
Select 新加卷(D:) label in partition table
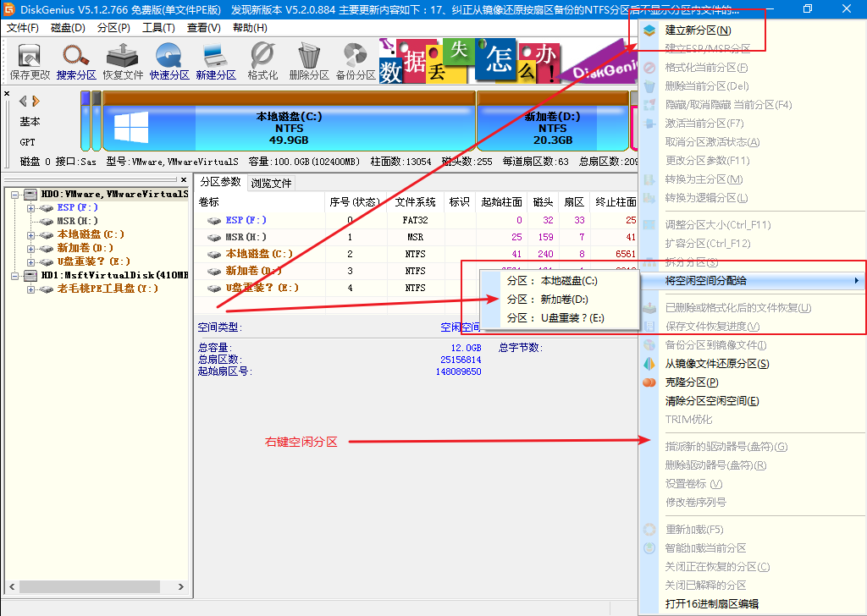click(x=252, y=271)
